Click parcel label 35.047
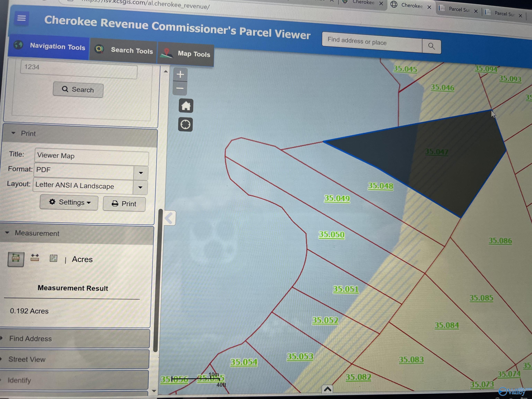Screen dimensions: 532x399 [x=437, y=152]
